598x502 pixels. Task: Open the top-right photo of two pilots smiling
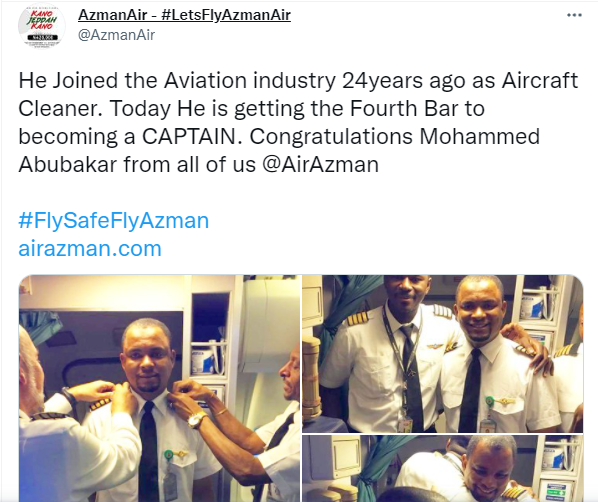443,354
